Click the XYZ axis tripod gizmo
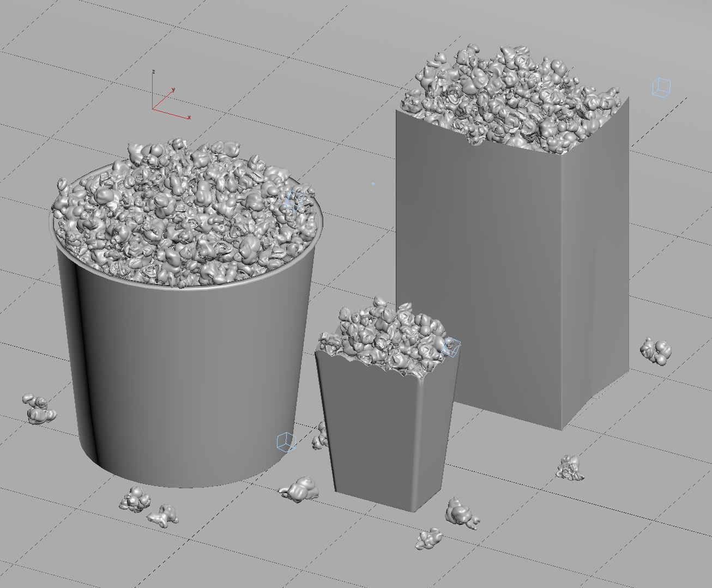The image size is (712, 588). point(170,95)
